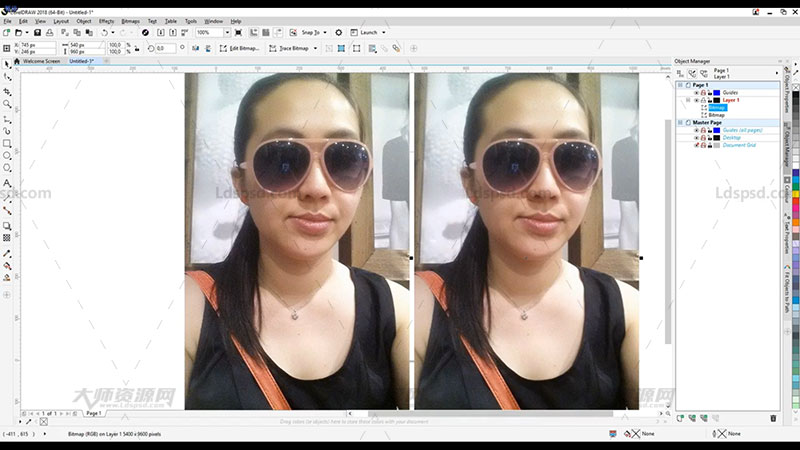The image size is (800, 450).
Task: Open the Effects menu
Action: point(106,21)
